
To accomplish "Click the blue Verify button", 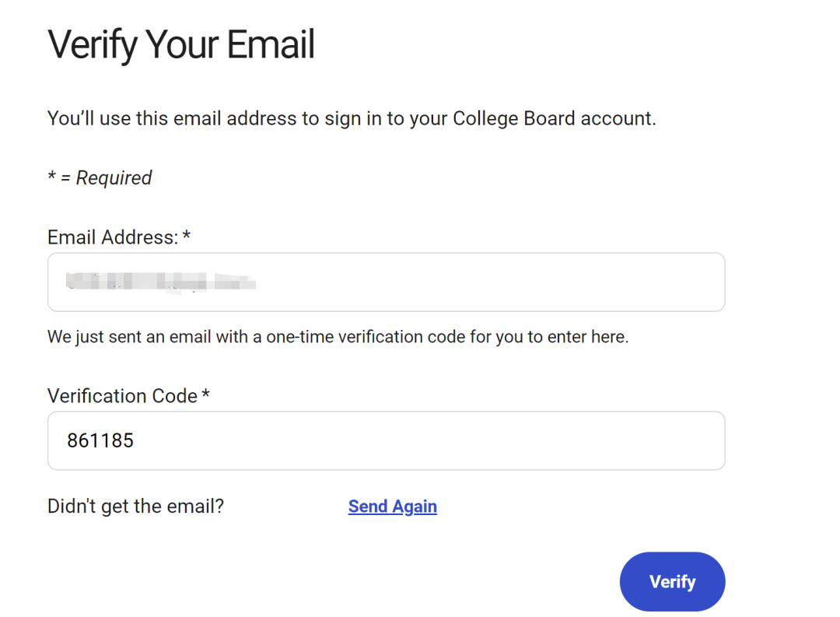I will (x=672, y=581).
